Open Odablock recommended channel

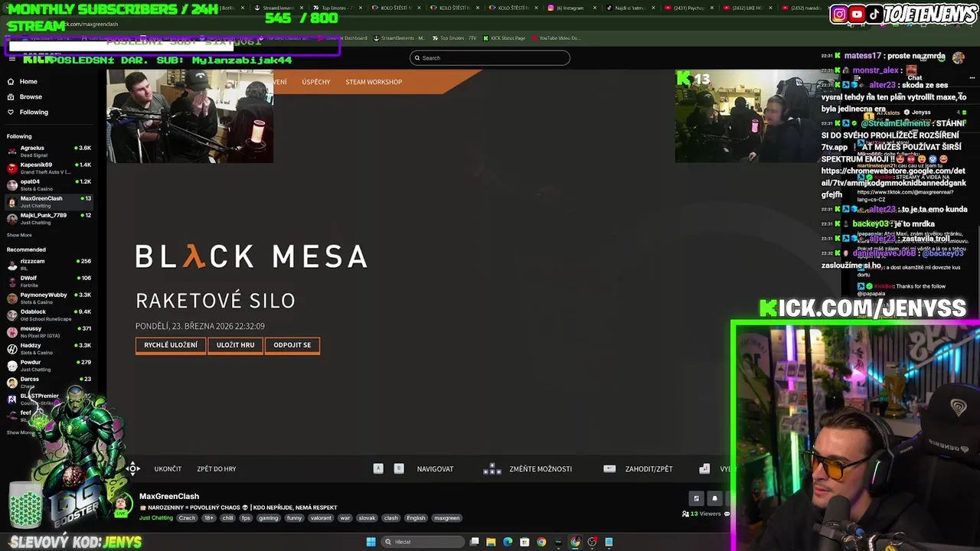coord(49,315)
